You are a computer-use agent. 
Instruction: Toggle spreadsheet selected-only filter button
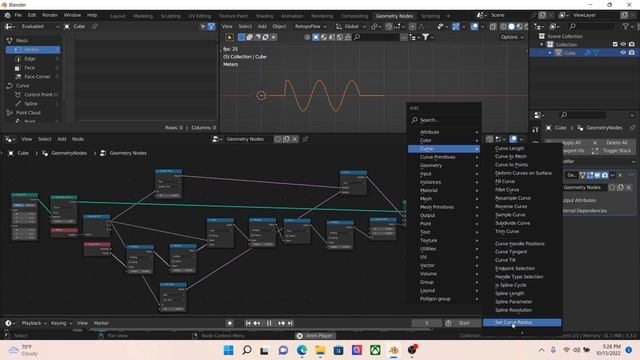coord(203,27)
